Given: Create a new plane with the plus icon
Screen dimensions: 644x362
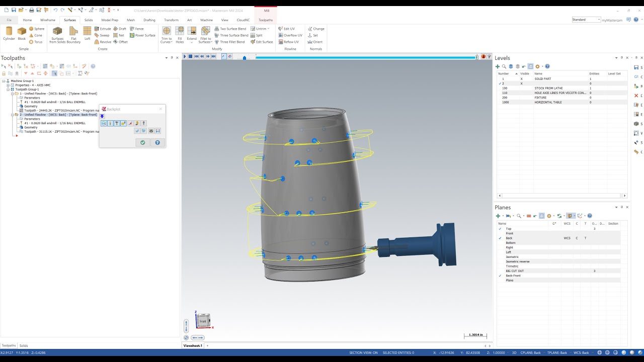Looking at the screenshot, I should click(498, 216).
